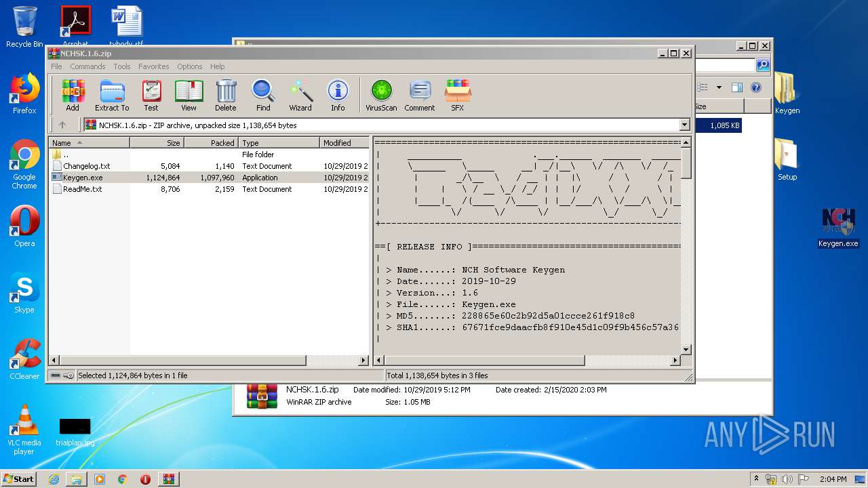Click the Add toolbar icon in WinRAR
This screenshot has width=868, height=488.
(73, 96)
